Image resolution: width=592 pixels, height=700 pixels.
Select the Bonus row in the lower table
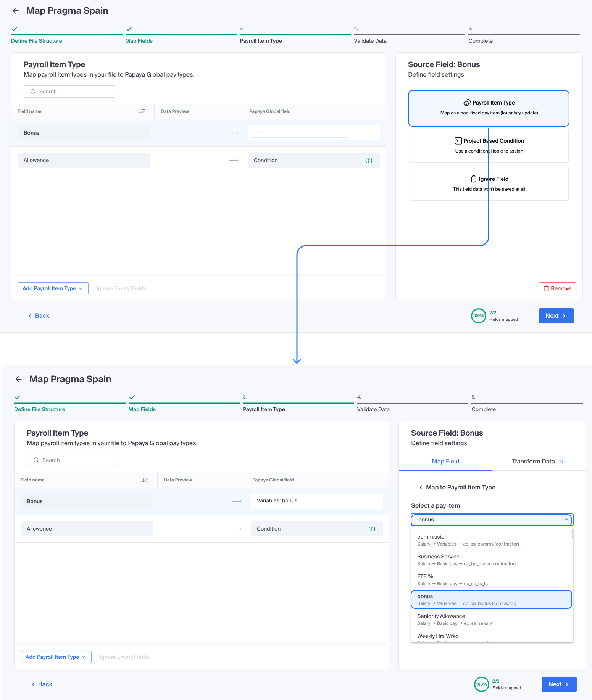click(x=202, y=502)
